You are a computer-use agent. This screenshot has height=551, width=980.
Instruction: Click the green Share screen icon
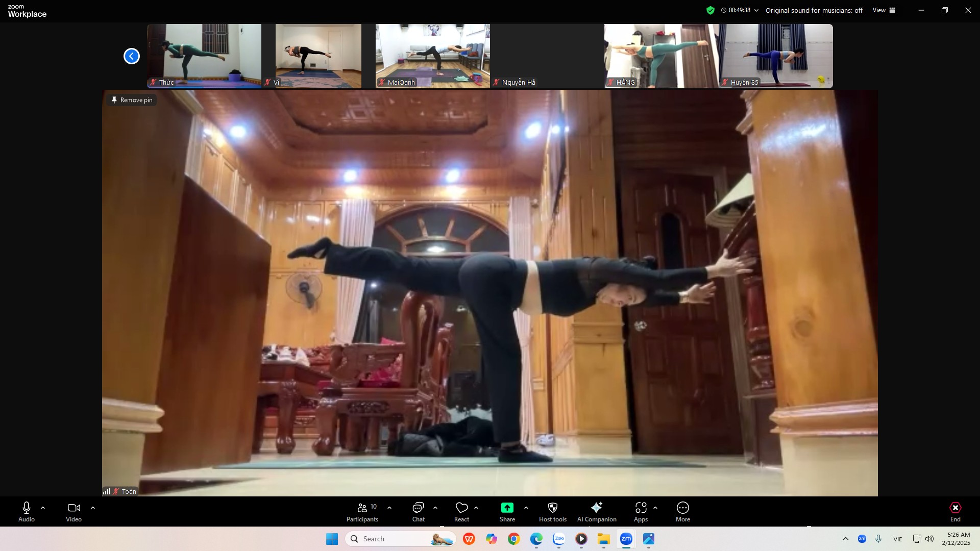tap(507, 508)
